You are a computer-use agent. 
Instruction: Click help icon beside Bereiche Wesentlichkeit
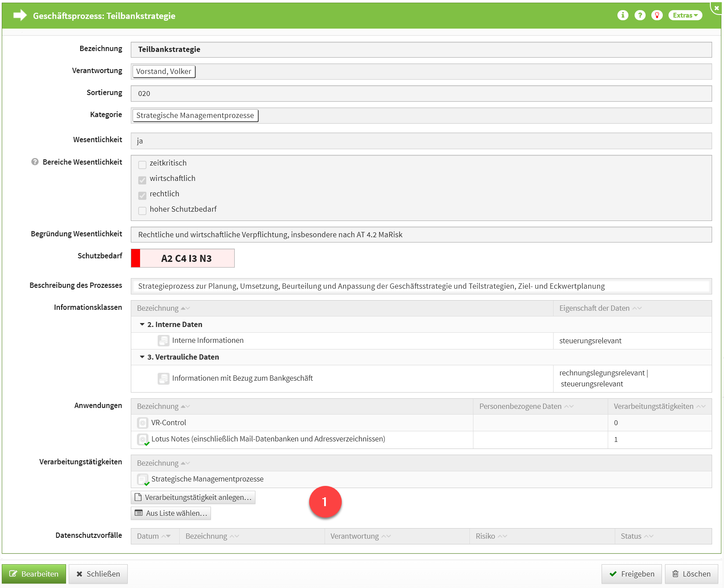pos(35,162)
